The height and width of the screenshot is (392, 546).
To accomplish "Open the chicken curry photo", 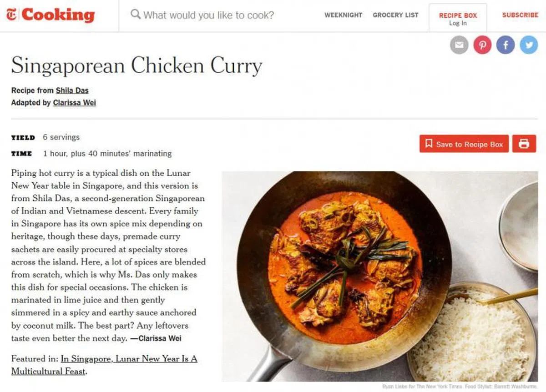I will pyautogui.click(x=379, y=276).
